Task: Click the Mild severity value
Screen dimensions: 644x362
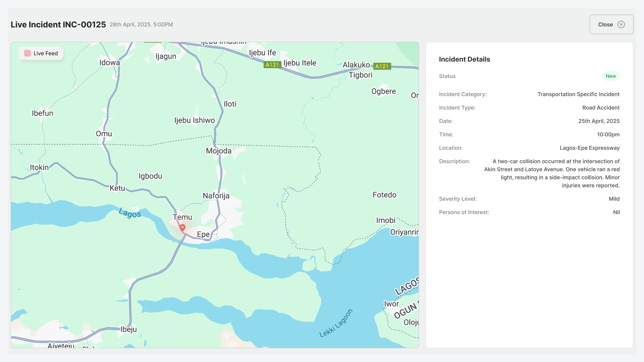Action: [614, 199]
